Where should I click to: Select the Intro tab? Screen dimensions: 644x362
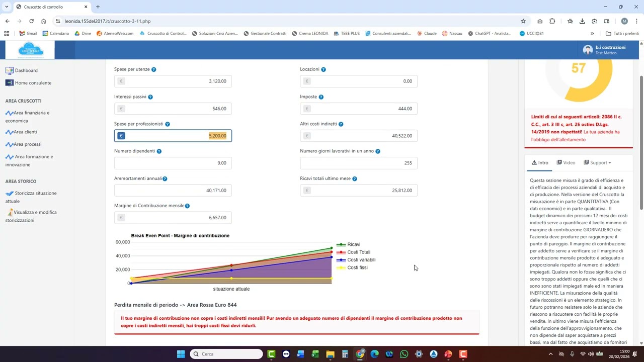(540, 162)
